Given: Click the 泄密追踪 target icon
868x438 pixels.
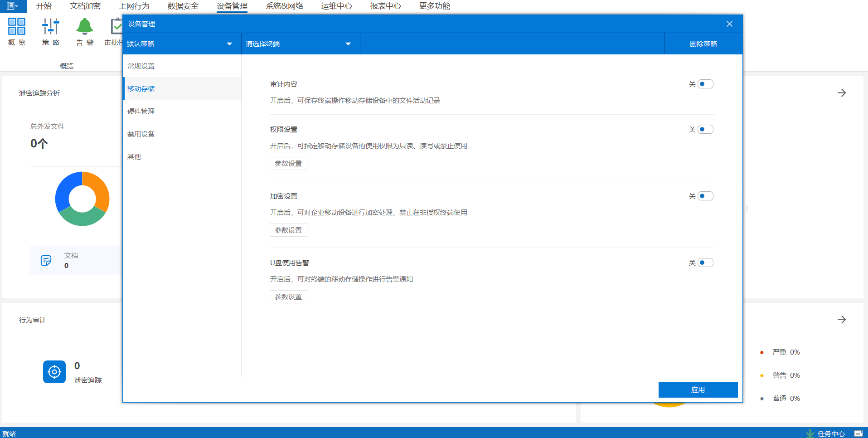Looking at the screenshot, I should [54, 372].
